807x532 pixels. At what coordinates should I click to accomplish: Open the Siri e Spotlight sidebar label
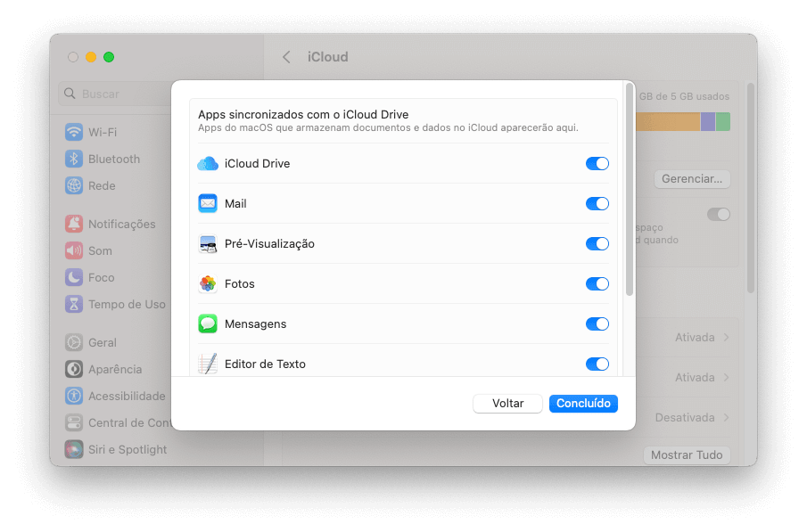(128, 449)
